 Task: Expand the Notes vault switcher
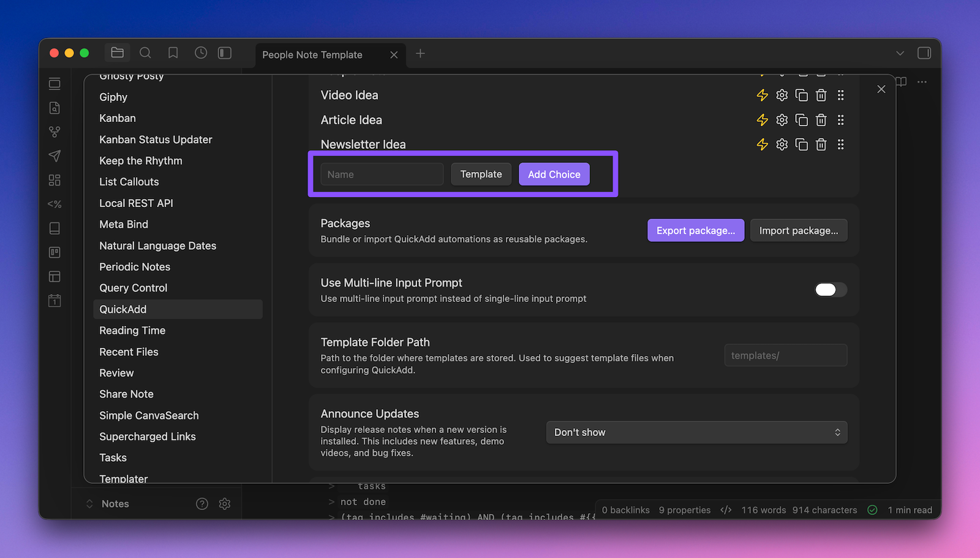(109, 503)
